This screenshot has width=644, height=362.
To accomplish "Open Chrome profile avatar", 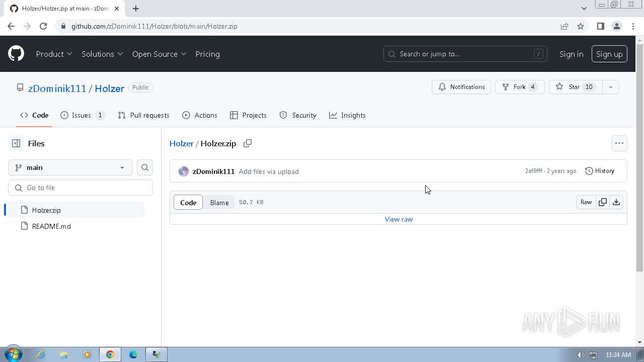I will tap(617, 26).
